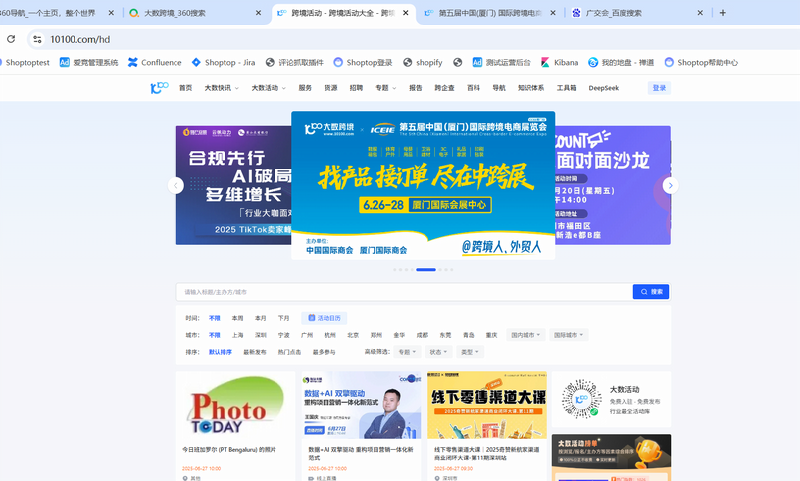The image size is (800, 481).
Task: Sort by 默认排序
Action: pyautogui.click(x=220, y=352)
